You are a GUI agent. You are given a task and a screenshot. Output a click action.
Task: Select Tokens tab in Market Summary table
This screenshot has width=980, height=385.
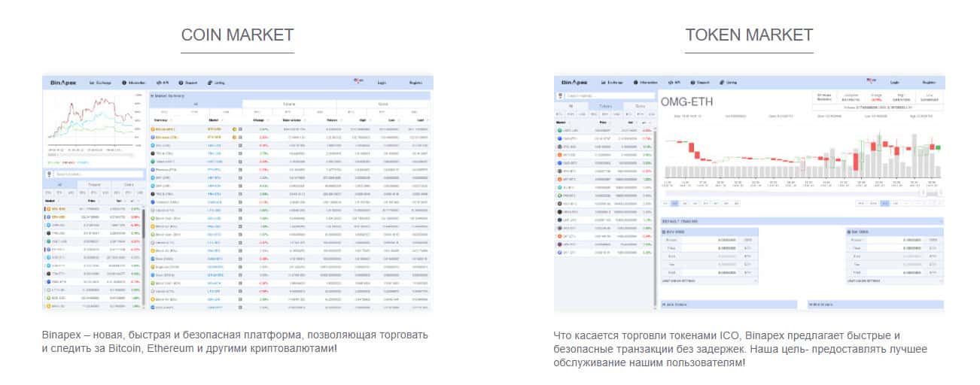click(289, 105)
